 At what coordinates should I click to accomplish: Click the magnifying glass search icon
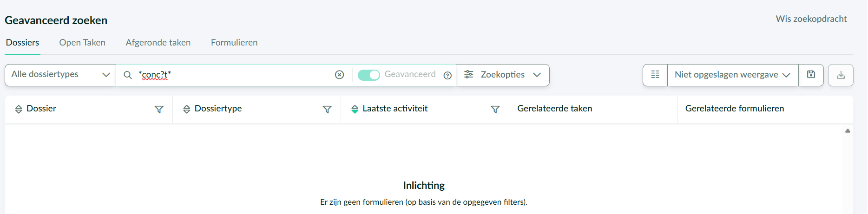127,75
